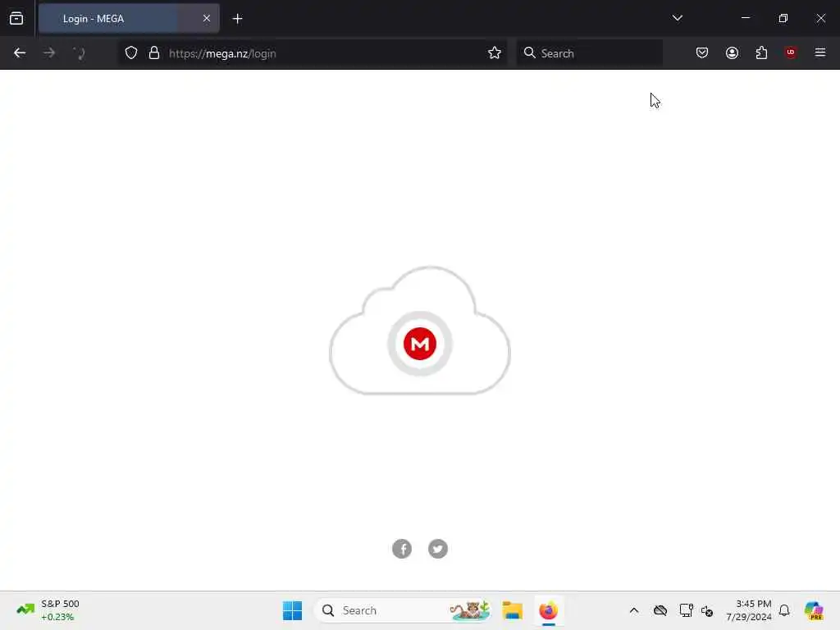Bookmark this page with the star icon

point(495,53)
